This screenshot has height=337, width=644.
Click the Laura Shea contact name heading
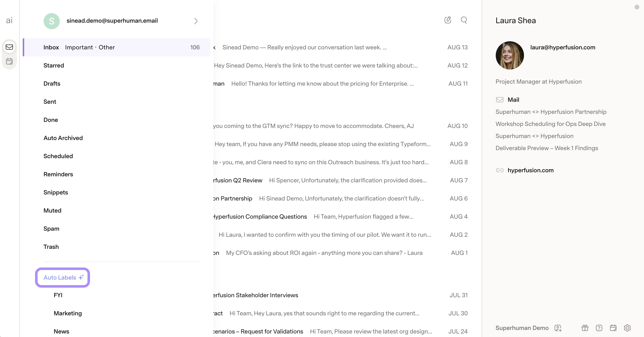pos(516,21)
